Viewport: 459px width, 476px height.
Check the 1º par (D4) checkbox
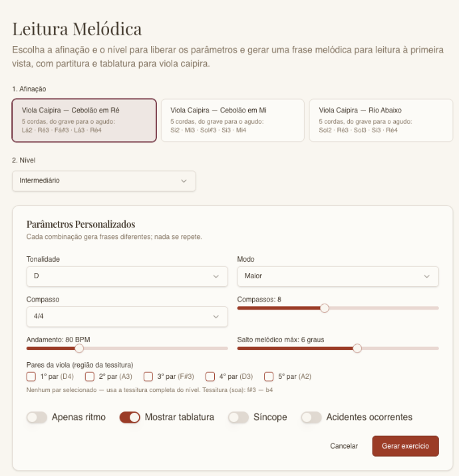coord(31,376)
